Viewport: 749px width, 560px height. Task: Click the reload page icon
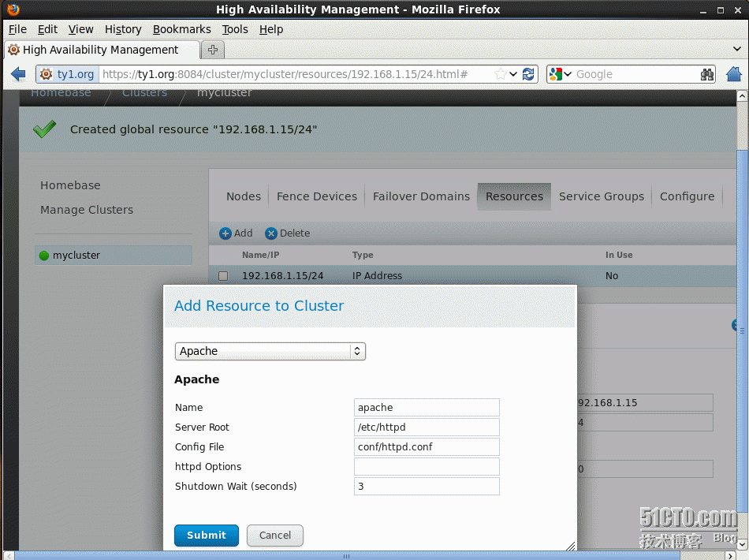pos(528,74)
